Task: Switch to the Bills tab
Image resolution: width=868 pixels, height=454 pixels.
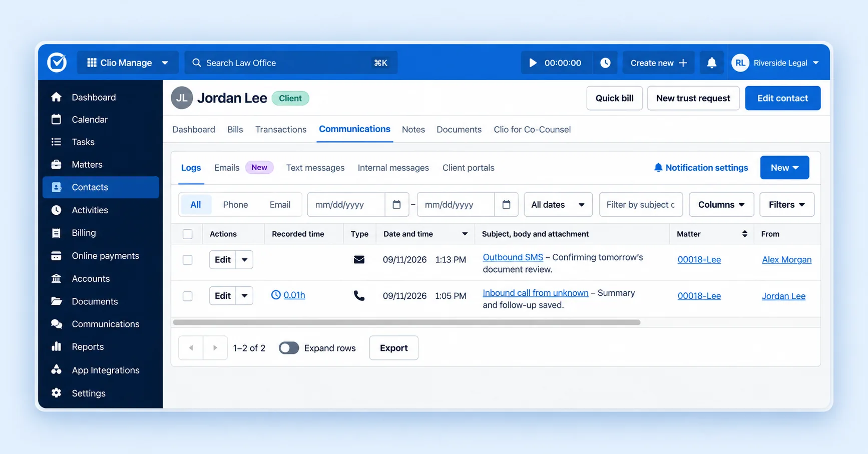Action: 235,130
